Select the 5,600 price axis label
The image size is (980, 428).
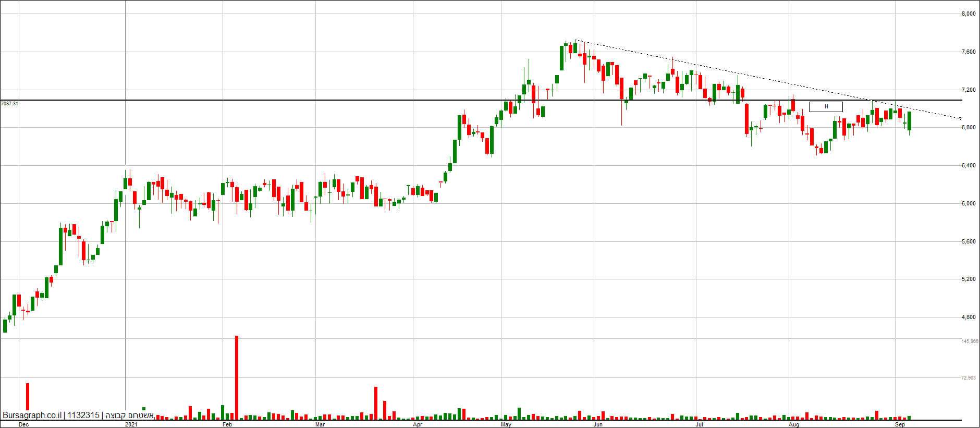tap(969, 242)
